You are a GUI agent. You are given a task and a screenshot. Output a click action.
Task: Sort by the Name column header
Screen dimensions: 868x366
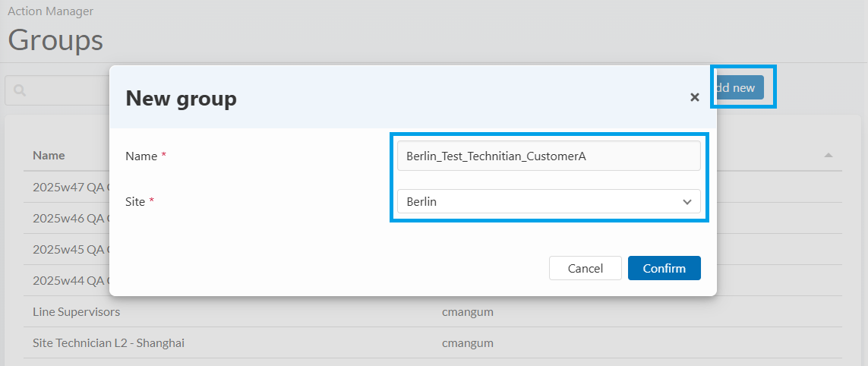pyautogui.click(x=49, y=155)
